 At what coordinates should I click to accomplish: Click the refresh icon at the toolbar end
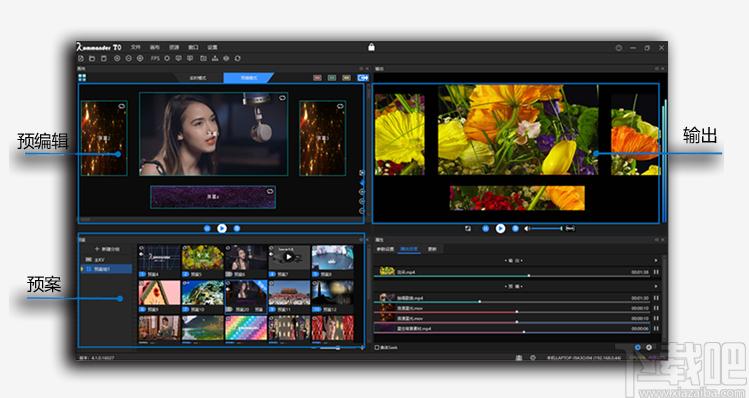point(237,58)
